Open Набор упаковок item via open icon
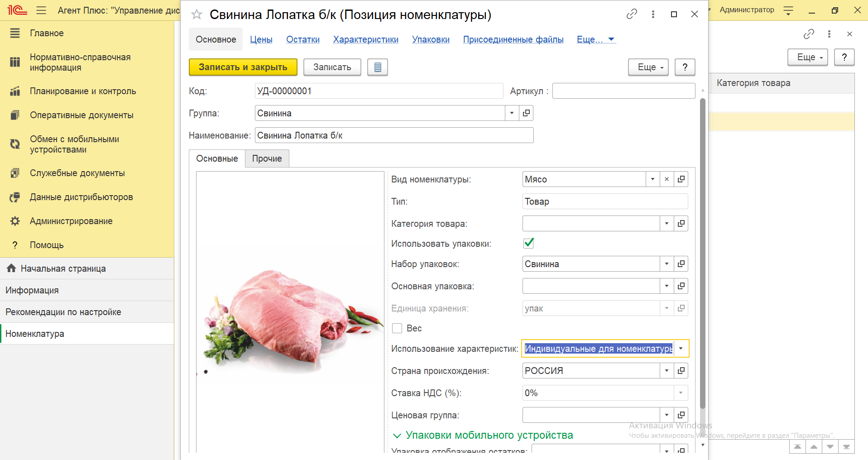Screen dimensions: 868x460 pos(681,264)
